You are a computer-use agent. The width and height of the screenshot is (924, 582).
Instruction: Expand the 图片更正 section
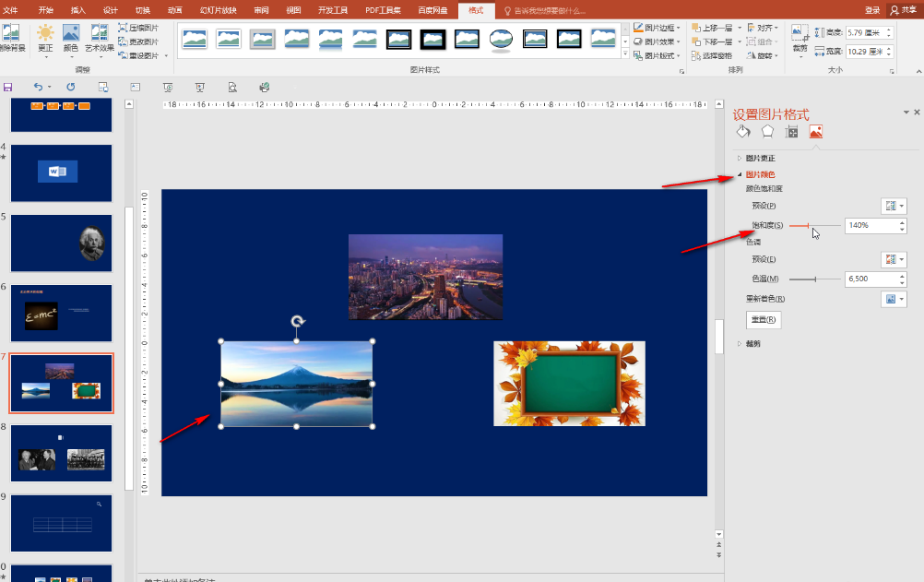(760, 159)
